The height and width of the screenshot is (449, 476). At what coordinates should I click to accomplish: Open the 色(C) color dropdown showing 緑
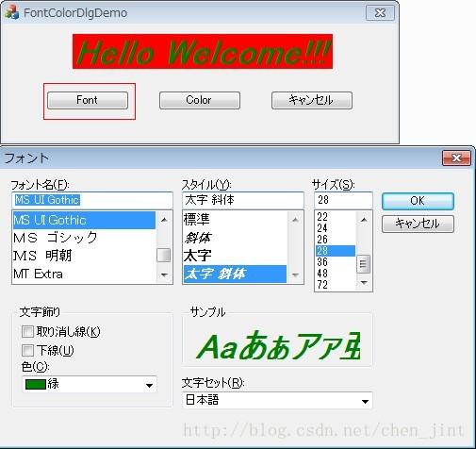90,384
